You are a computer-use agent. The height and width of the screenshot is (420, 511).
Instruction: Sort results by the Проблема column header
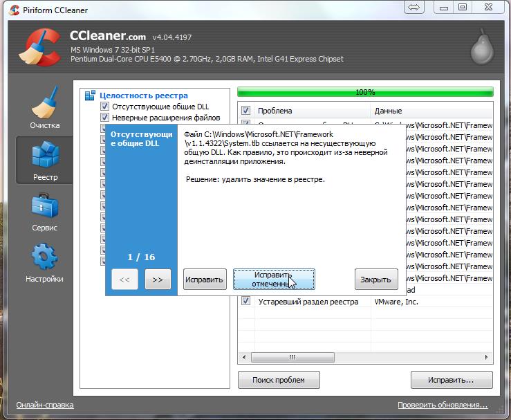[x=311, y=111]
